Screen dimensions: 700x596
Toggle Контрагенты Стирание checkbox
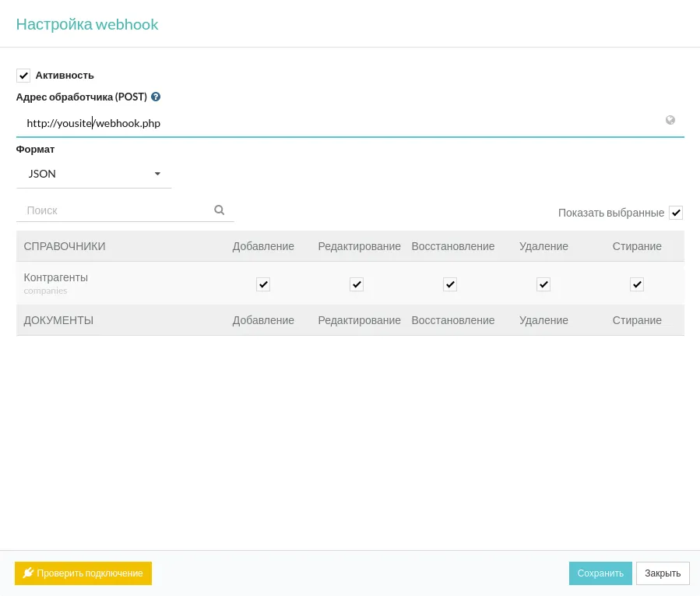point(637,284)
